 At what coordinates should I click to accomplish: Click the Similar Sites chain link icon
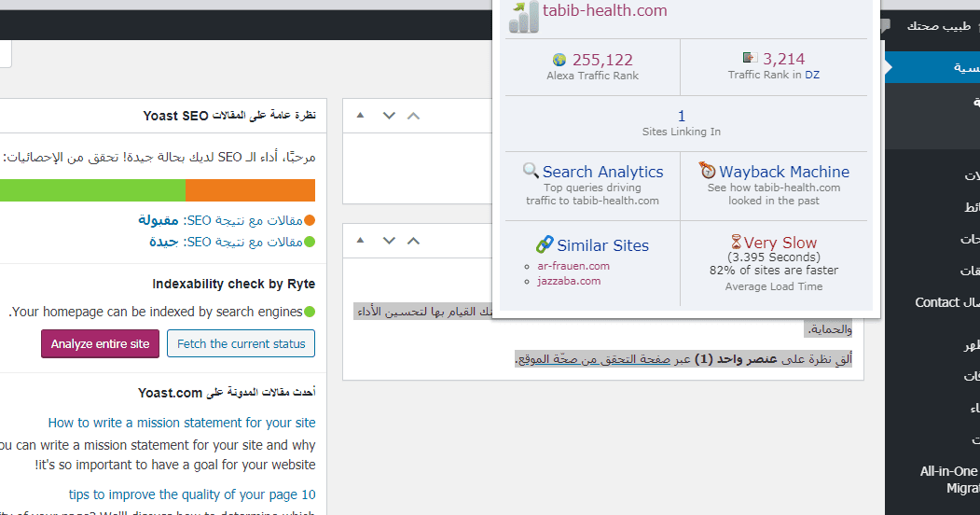point(545,244)
